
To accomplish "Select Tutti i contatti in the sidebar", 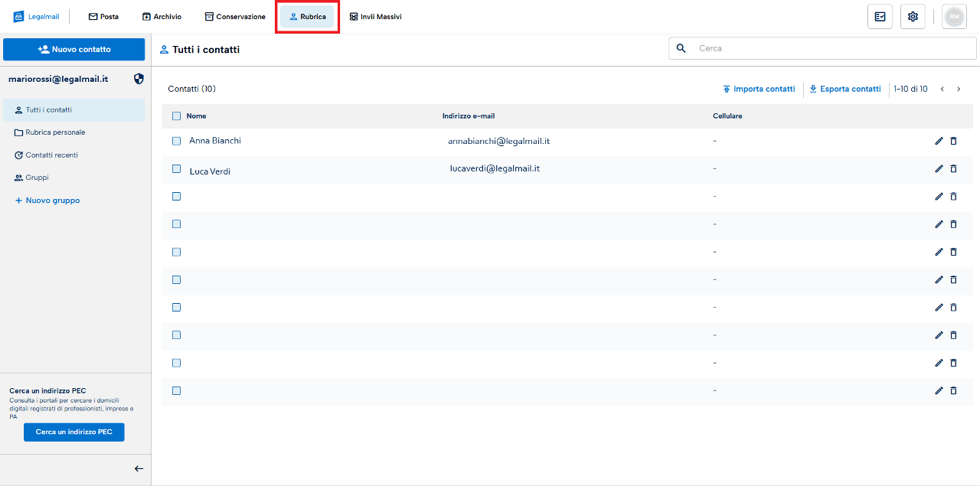I will coord(73,110).
